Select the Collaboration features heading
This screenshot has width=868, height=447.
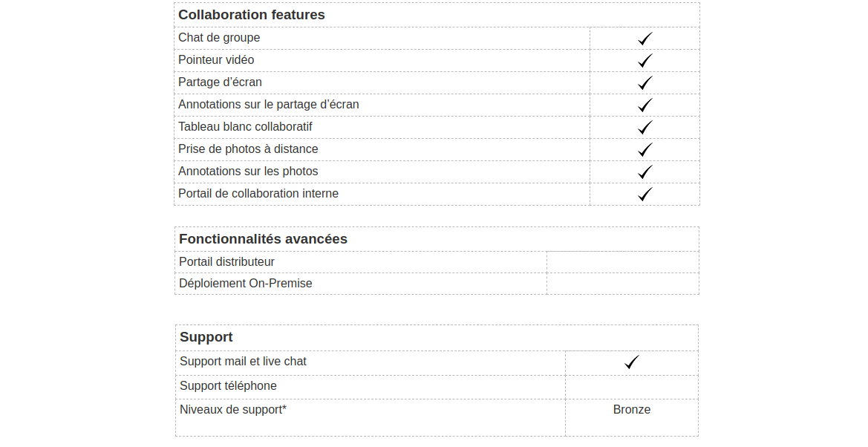click(251, 15)
